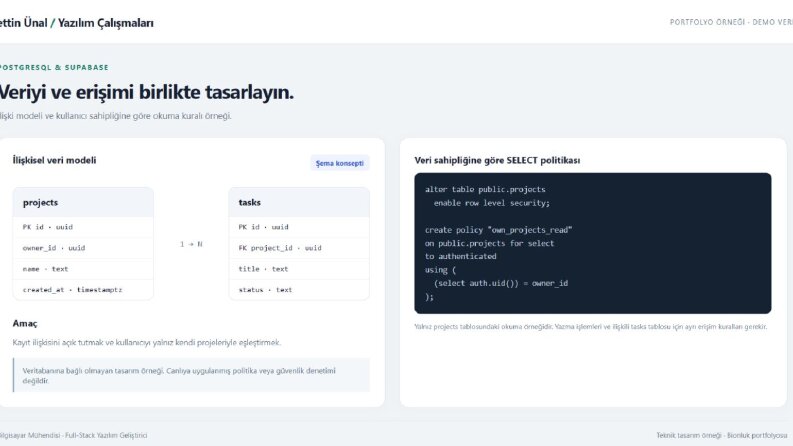Click the subtitle about 'kullanıcı sahipliğine göre okuma kuralı'
This screenshot has width=793, height=446.
click(x=115, y=116)
